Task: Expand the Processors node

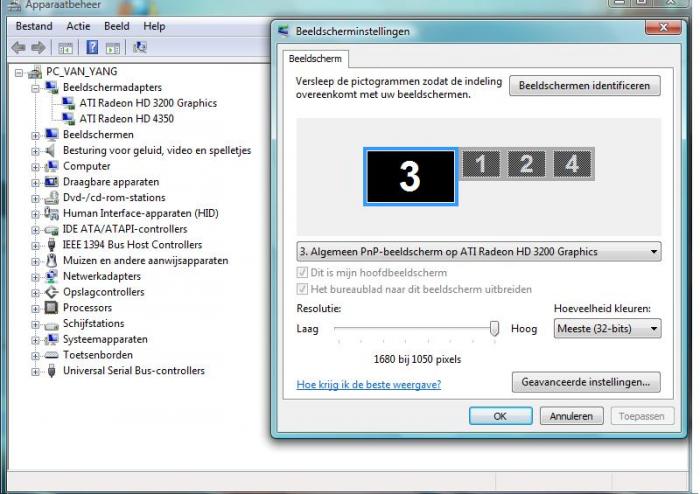Action: coord(35,308)
